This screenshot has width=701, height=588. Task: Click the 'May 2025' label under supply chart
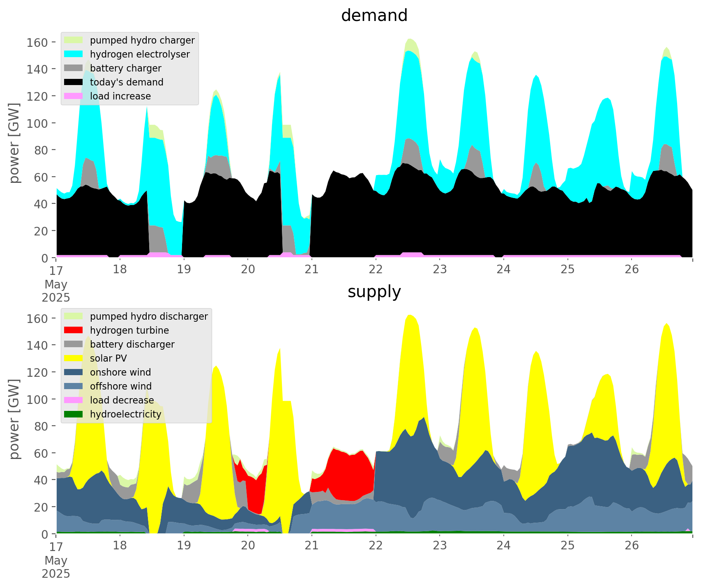click(56, 567)
